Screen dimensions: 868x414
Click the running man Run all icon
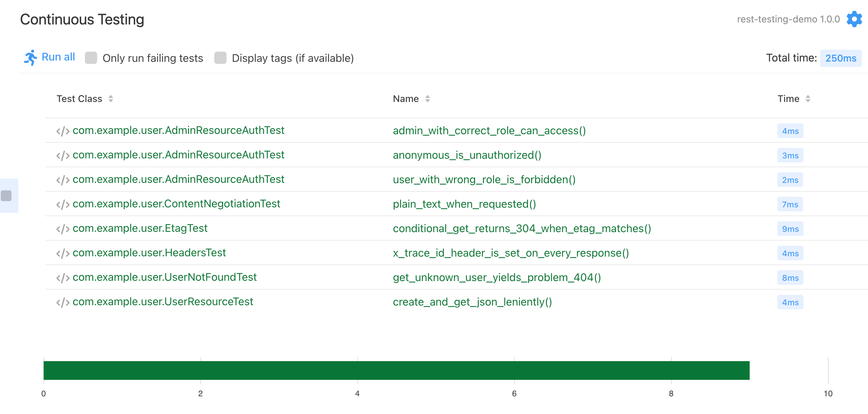coord(30,57)
